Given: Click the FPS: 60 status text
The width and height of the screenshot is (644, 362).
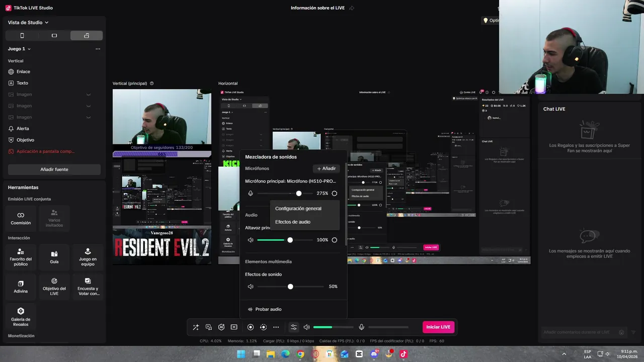Looking at the screenshot, I should [437, 341].
